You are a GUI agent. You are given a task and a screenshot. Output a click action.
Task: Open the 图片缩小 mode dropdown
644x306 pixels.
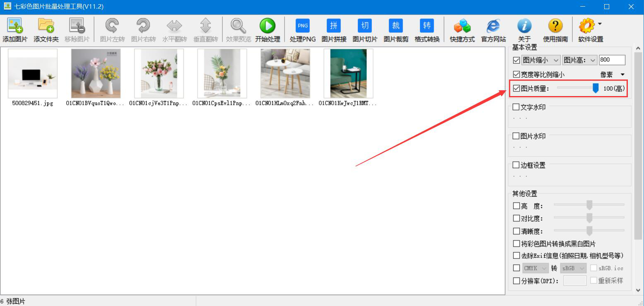click(541, 60)
